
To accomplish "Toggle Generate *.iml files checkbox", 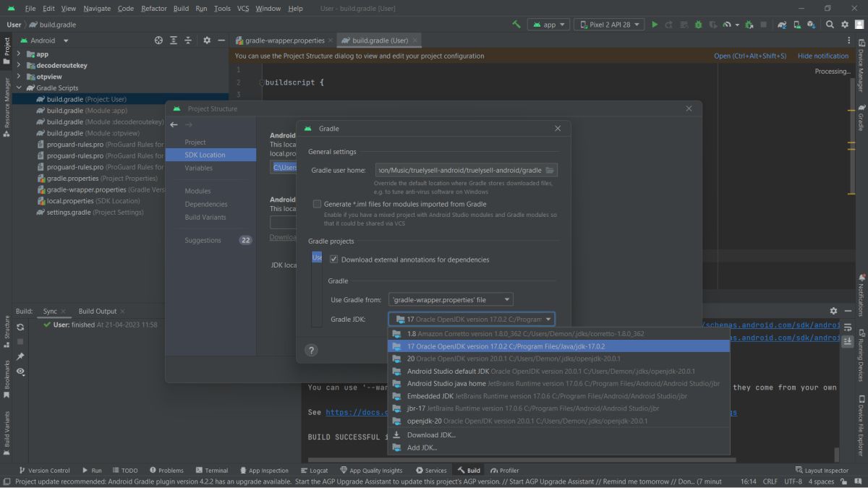I will 317,204.
